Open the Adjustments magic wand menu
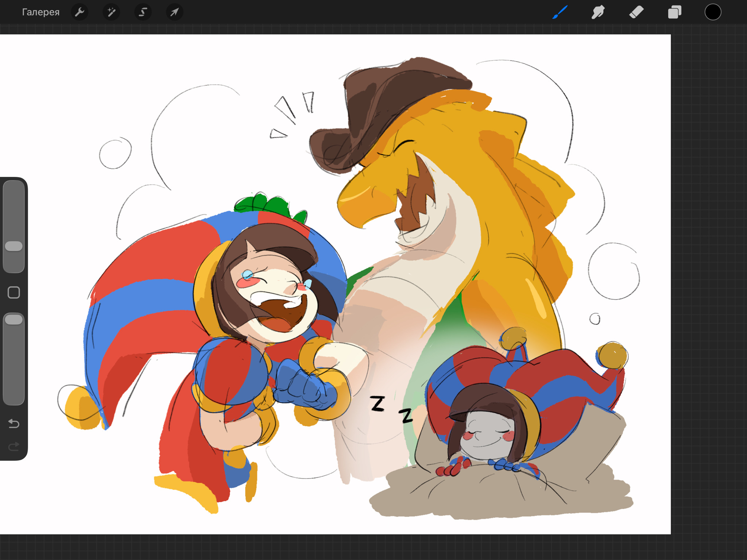Image resolution: width=747 pixels, height=560 pixels. coord(111,12)
